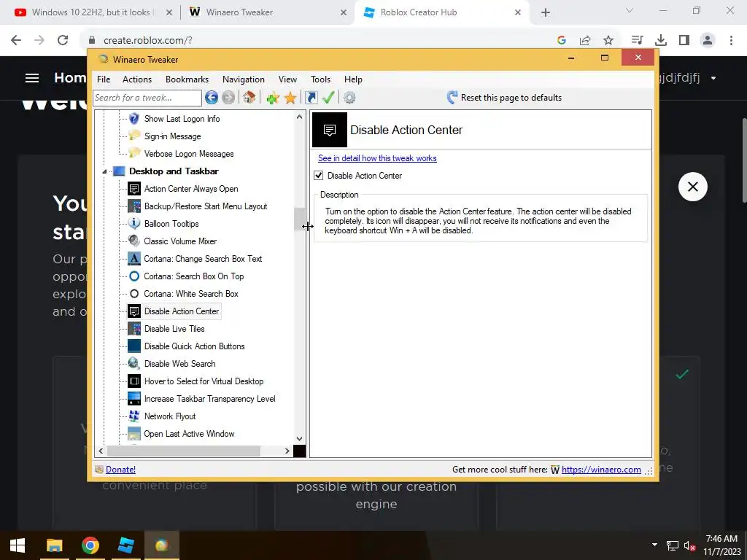The height and width of the screenshot is (560, 747).
Task: Show hidden tray icons arrow
Action: click(654, 545)
